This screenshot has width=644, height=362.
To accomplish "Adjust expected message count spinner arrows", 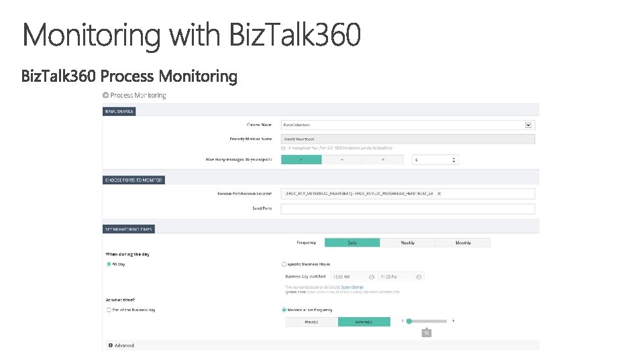I will pyautogui.click(x=454, y=160).
